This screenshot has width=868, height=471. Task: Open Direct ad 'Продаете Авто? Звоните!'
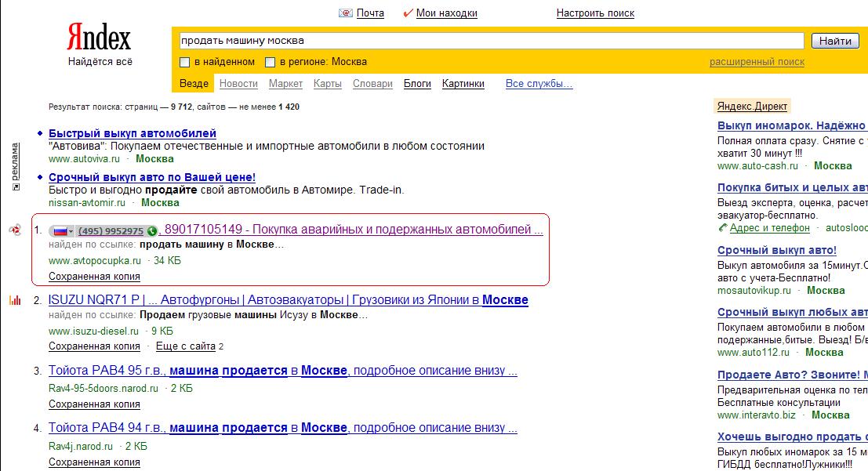pyautogui.click(x=792, y=375)
